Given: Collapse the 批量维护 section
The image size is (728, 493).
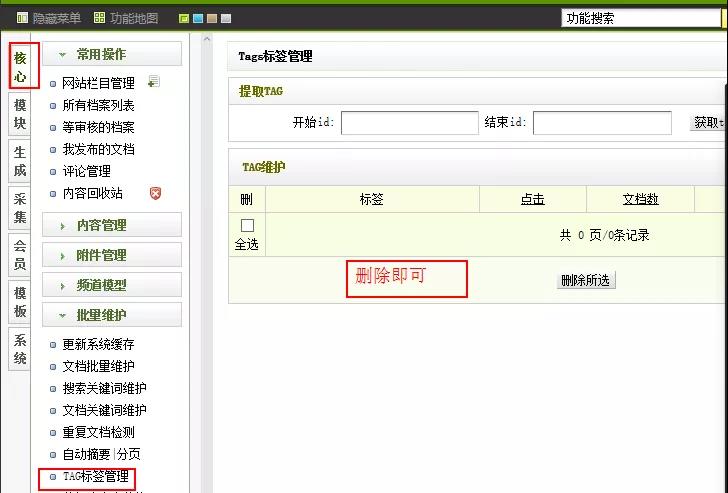Looking at the screenshot, I should pos(112,315).
